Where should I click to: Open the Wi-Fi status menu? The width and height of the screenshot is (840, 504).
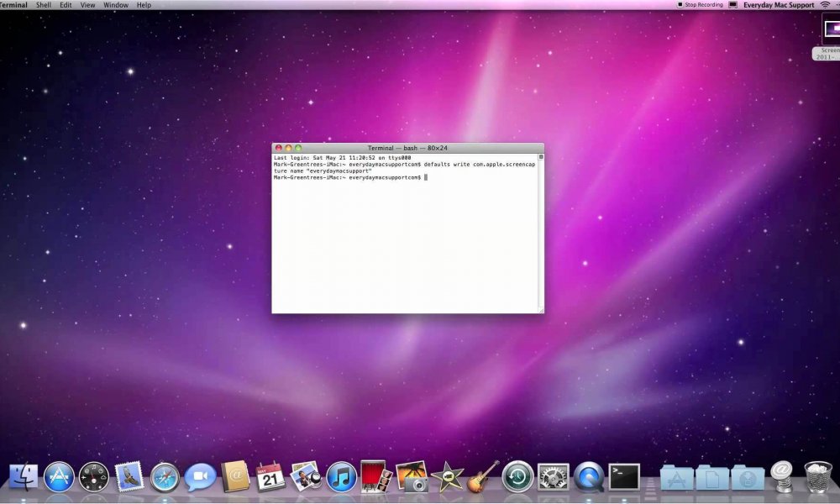pyautogui.click(x=825, y=5)
